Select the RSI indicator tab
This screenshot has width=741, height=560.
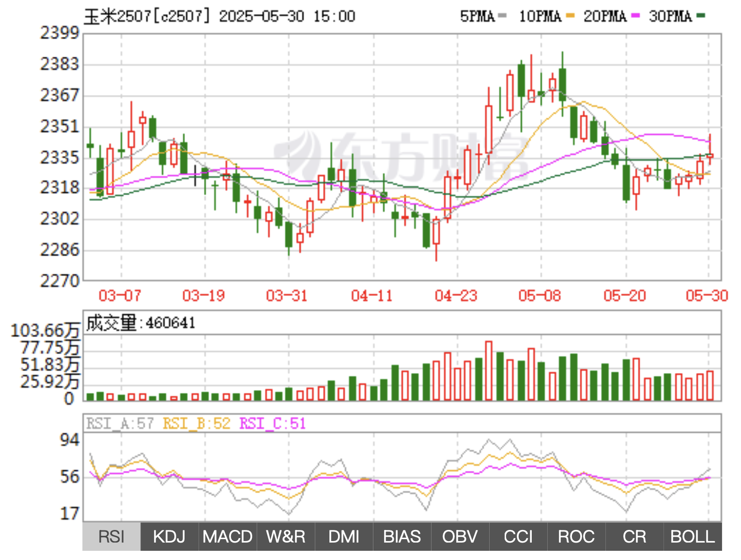point(111,537)
